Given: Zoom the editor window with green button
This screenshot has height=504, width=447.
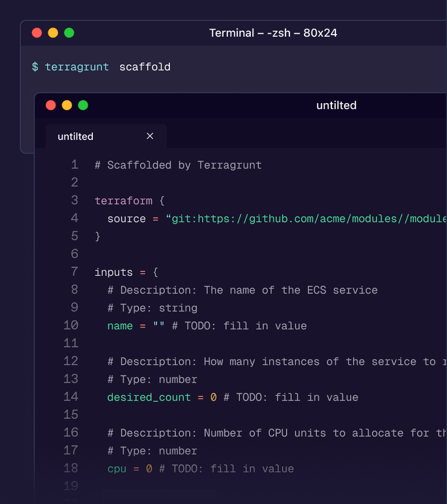Looking at the screenshot, I should click(82, 105).
